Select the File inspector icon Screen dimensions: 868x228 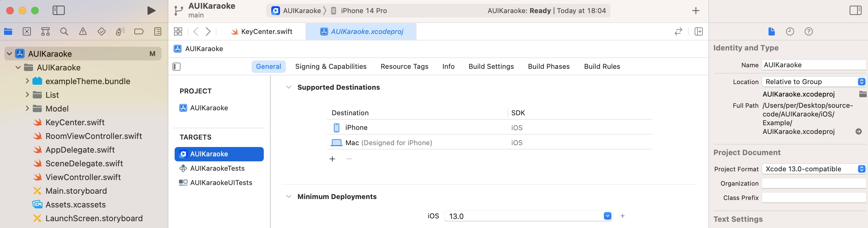tap(771, 32)
